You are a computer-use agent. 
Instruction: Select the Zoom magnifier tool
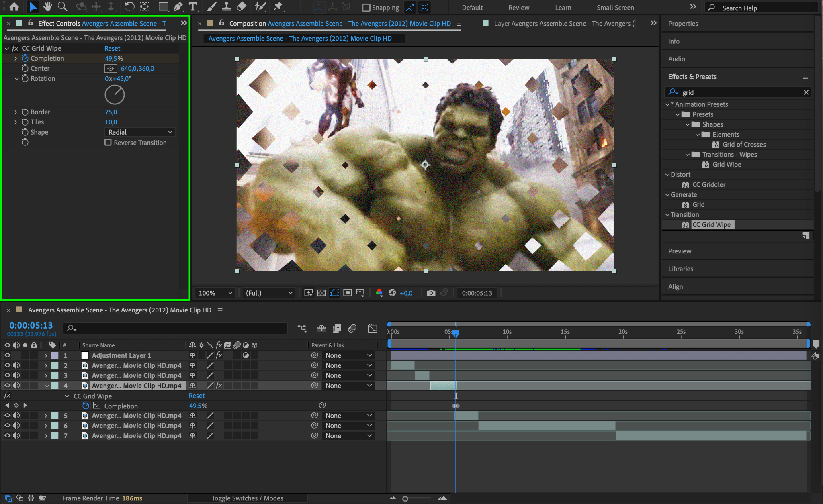point(62,7)
